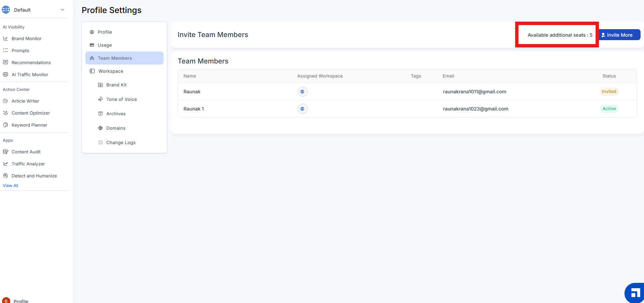Click the Prompts list icon
The width and height of the screenshot is (644, 303).
pyautogui.click(x=5, y=50)
